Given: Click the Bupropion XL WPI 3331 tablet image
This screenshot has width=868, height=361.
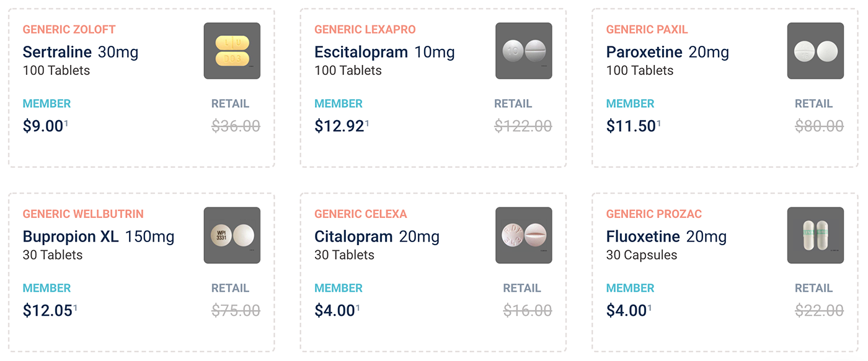Looking at the screenshot, I should [232, 235].
